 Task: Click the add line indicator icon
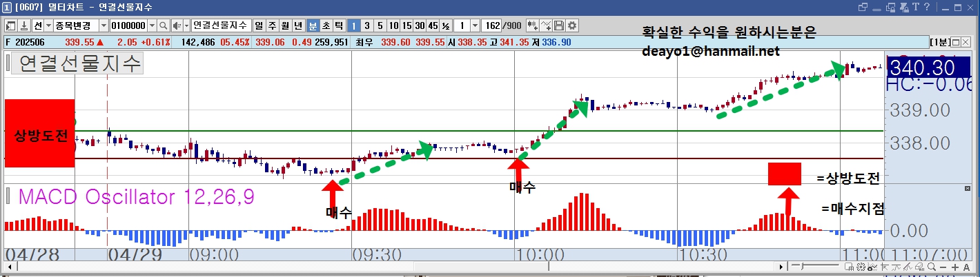[546, 25]
